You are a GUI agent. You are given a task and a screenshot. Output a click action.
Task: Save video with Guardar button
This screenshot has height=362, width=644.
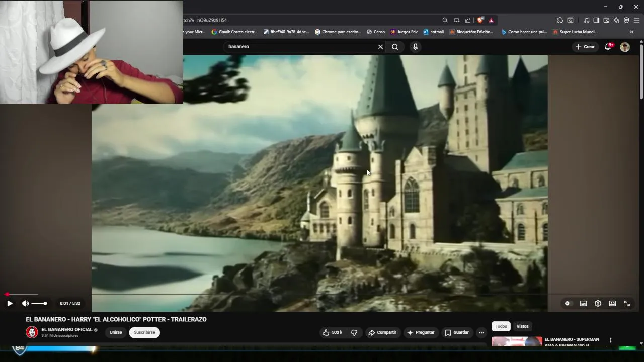coord(457,332)
